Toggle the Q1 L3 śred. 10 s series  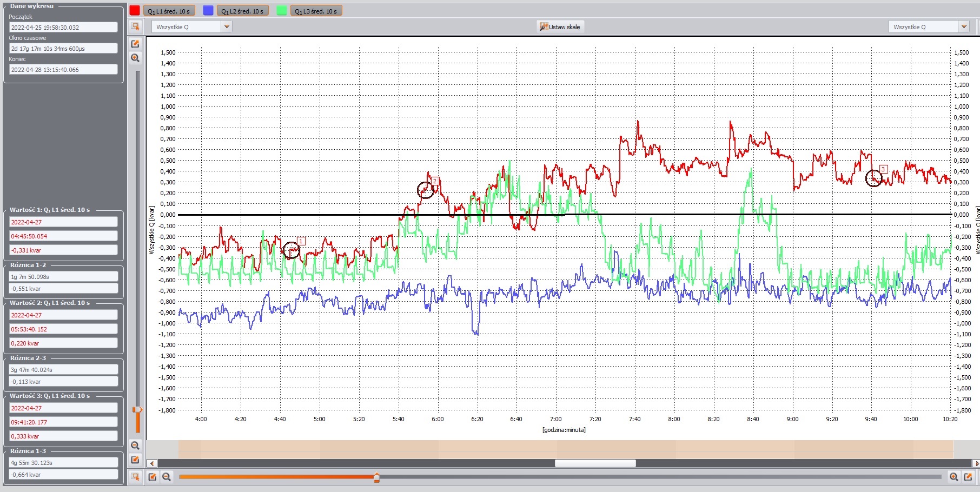tap(316, 11)
